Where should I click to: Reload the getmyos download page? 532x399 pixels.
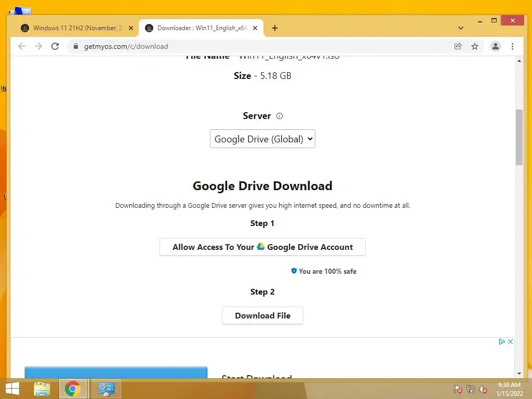55,46
